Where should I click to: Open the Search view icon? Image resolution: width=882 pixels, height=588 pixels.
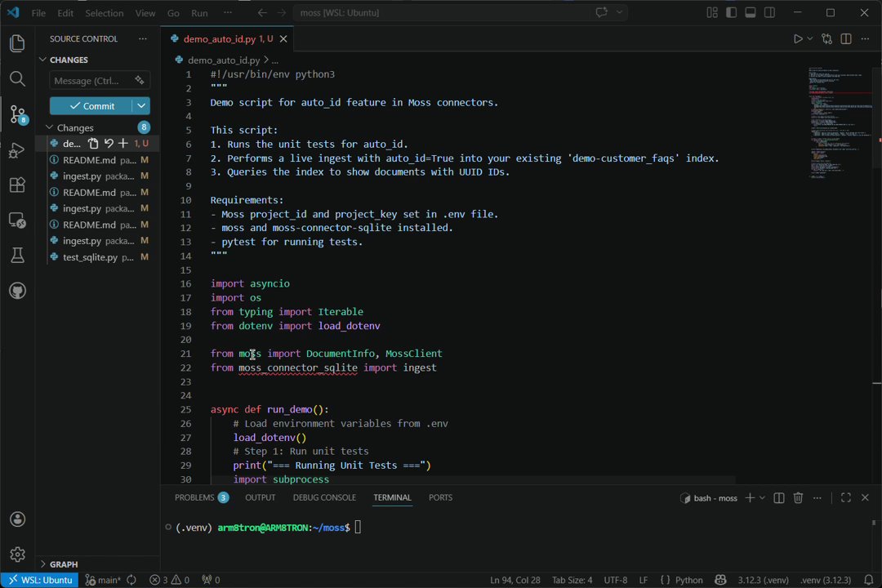coord(17,78)
